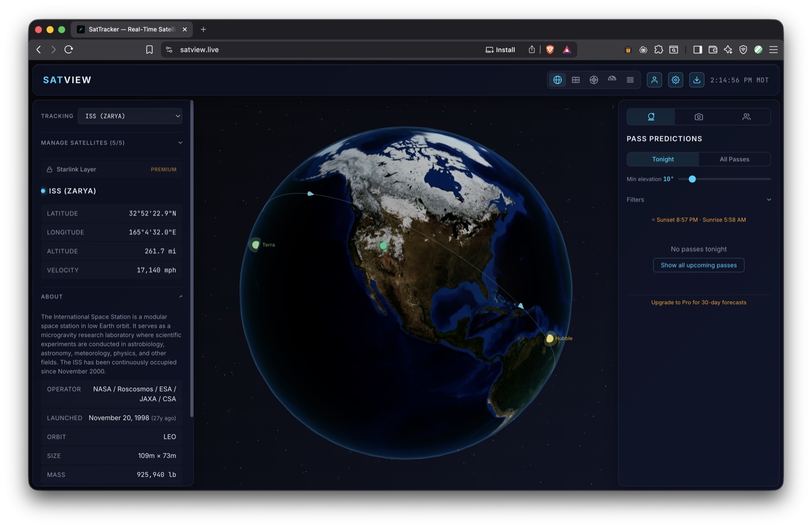The height and width of the screenshot is (528, 812).
Task: Click the mass value 925,940 lb
Action: click(156, 475)
